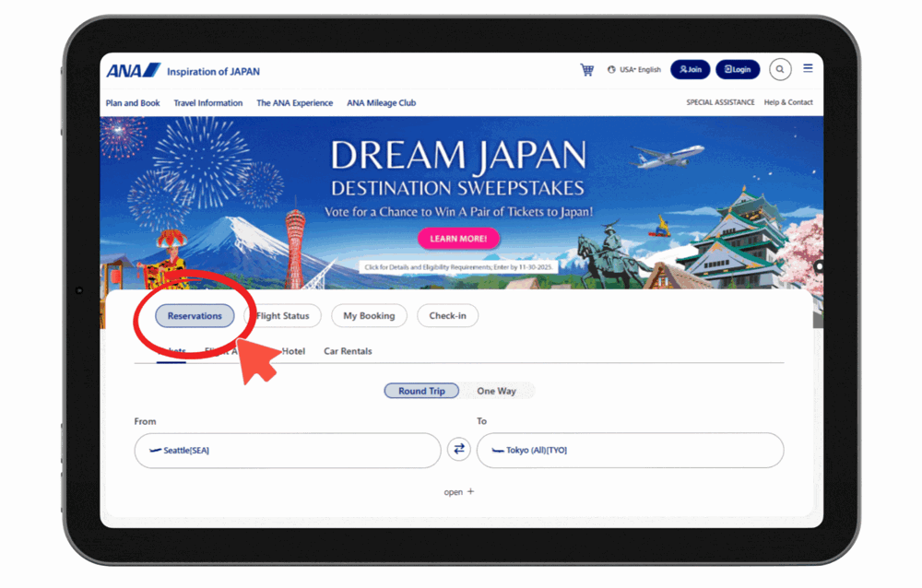Open the From airport field showing Seattle

click(288, 451)
